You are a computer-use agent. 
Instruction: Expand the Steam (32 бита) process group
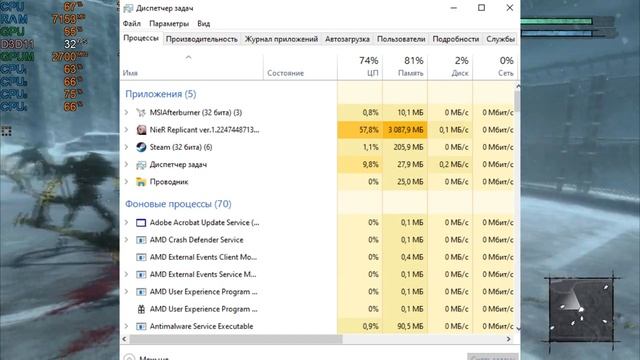[127, 147]
